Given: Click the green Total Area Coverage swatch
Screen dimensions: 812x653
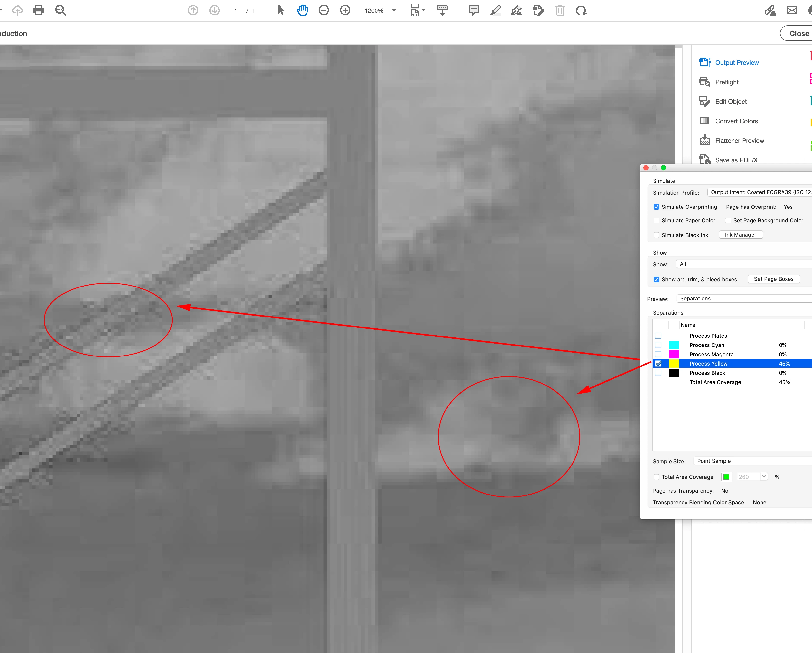Looking at the screenshot, I should 726,477.
